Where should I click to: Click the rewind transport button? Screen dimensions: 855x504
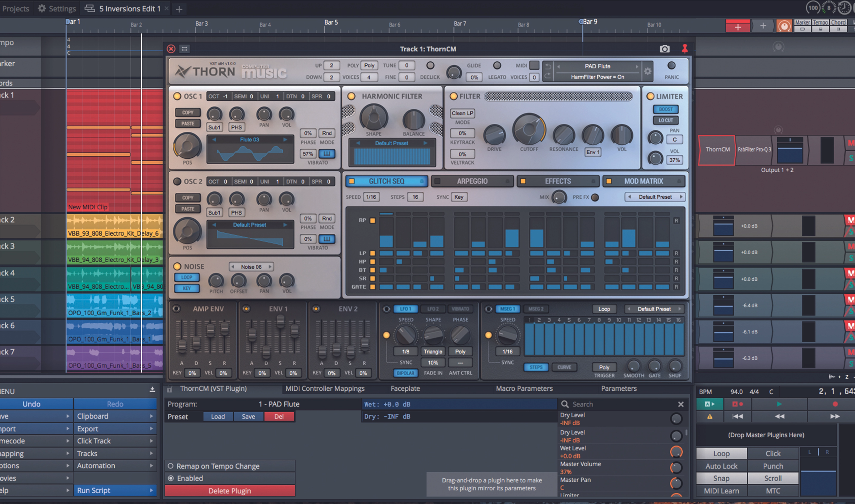(779, 416)
